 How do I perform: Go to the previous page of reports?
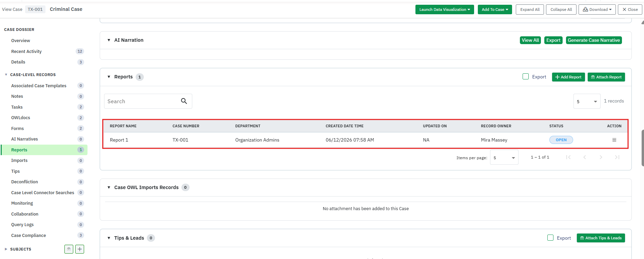click(585, 157)
